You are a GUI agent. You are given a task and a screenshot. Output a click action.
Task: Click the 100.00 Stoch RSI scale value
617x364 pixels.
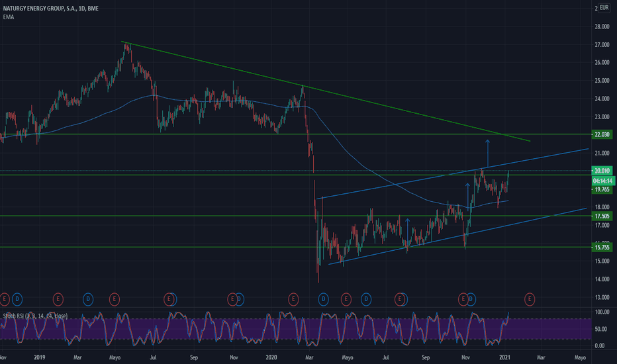pos(602,312)
